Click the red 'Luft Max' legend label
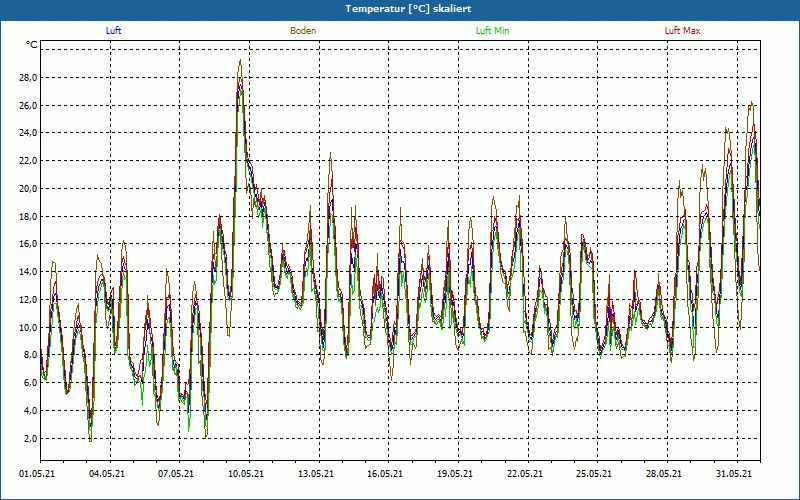The height and width of the screenshot is (500, 800). pos(682,31)
